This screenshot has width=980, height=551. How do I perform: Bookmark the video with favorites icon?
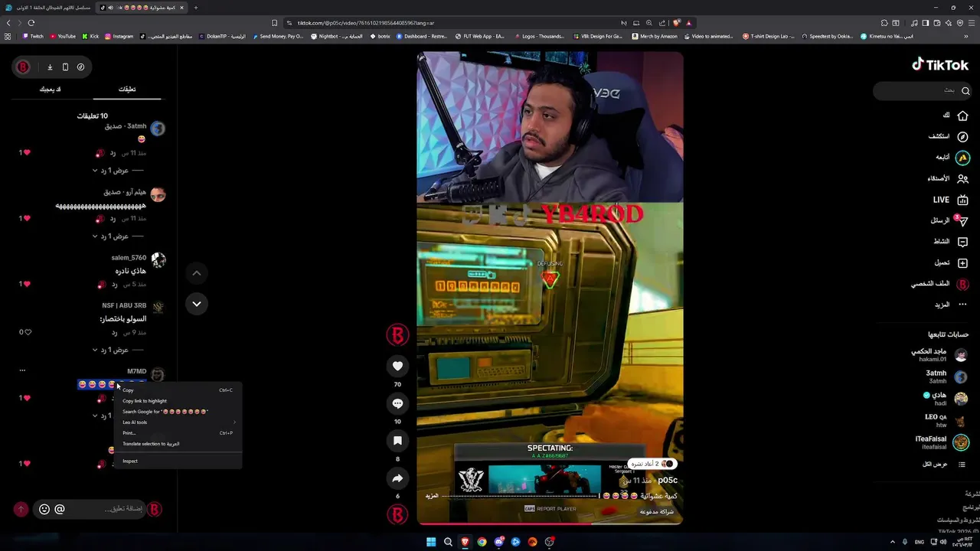click(397, 441)
